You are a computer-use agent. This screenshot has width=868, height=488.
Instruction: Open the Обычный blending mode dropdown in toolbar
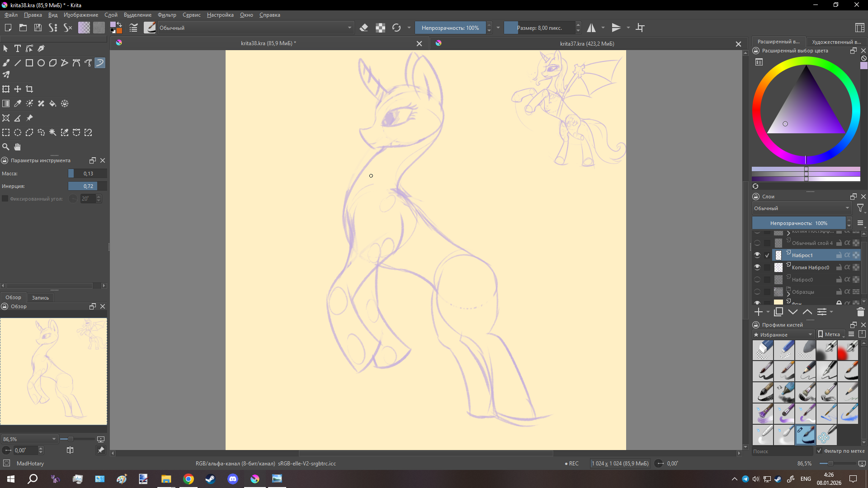255,28
